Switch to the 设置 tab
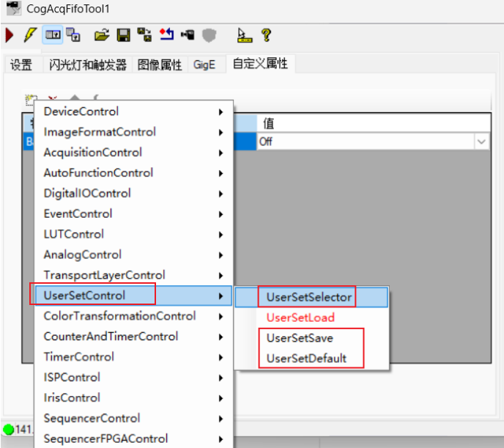Screen dimensions: 504x448 click(21, 65)
